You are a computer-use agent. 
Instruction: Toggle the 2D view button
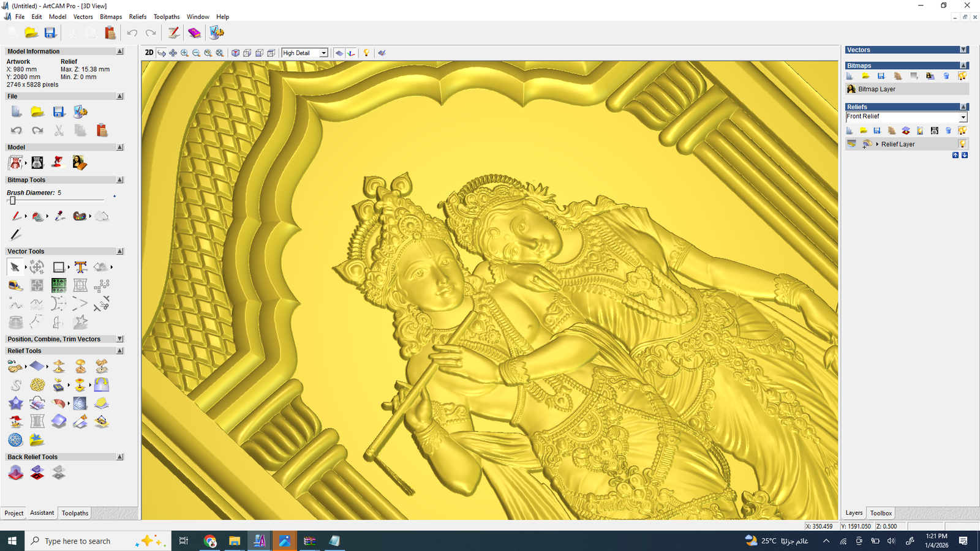(x=149, y=53)
